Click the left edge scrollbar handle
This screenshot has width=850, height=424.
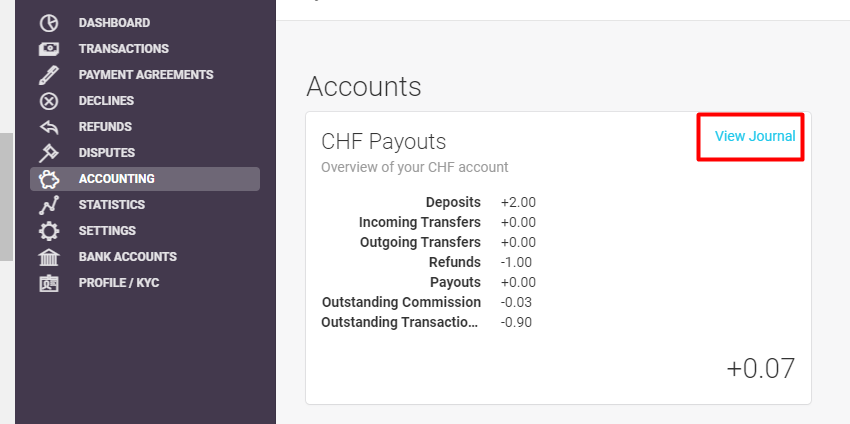point(6,197)
